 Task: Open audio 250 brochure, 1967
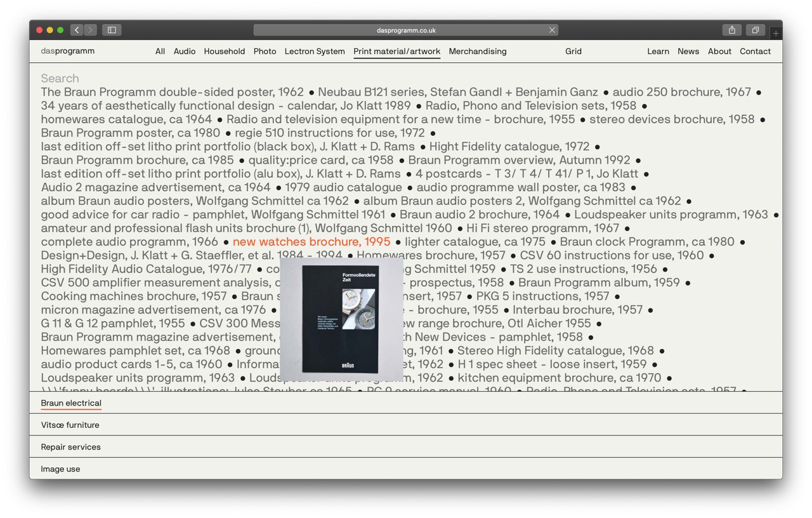[681, 92]
